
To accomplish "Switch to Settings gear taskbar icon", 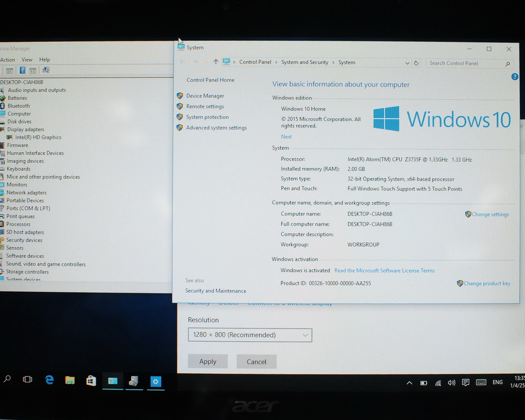I will pos(156,382).
